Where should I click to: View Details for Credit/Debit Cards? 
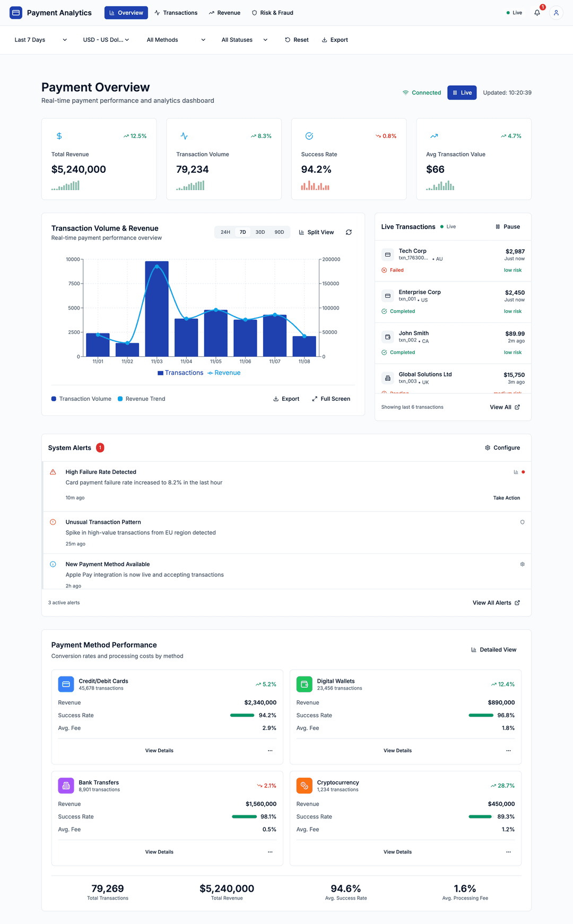click(x=159, y=751)
